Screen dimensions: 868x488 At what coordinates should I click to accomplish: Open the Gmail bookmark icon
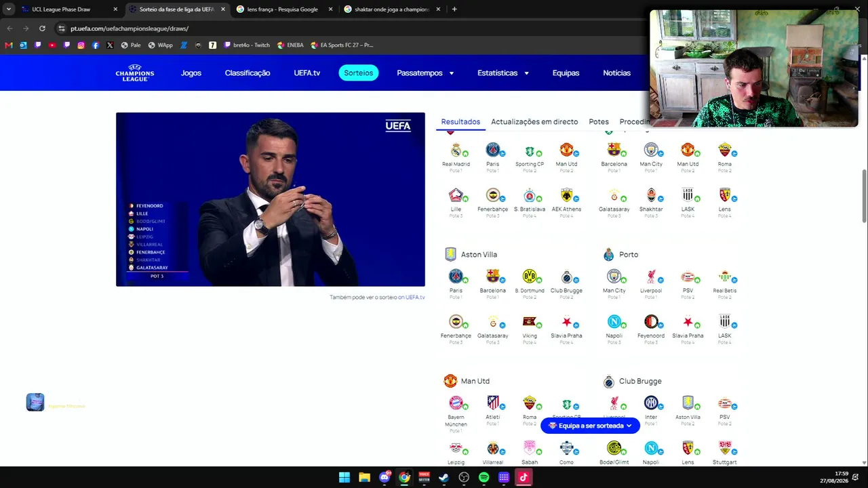click(8, 45)
